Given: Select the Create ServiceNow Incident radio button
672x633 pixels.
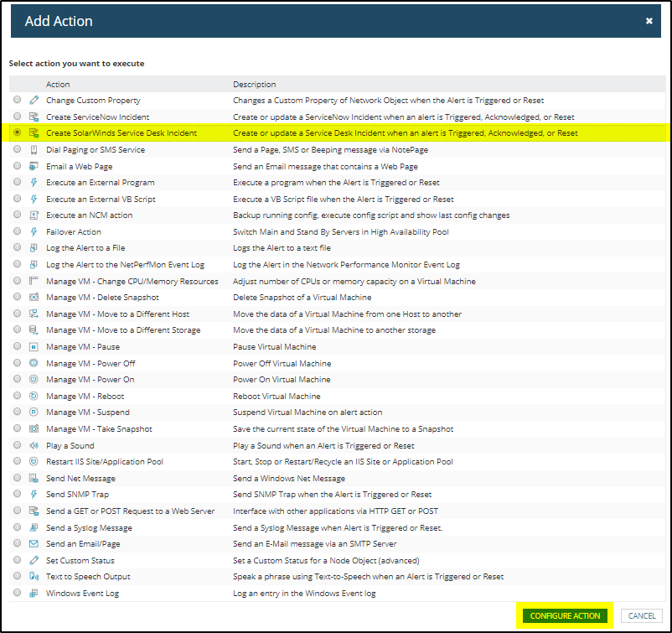Looking at the screenshot, I should coord(17,117).
